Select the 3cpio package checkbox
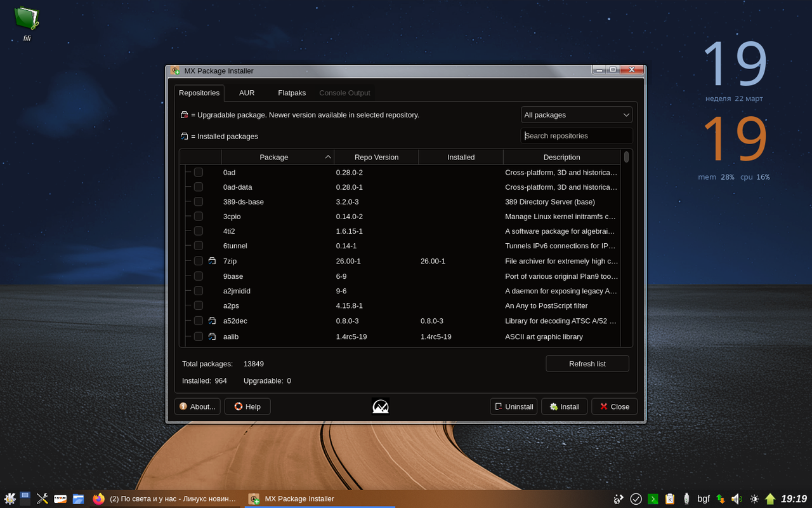This screenshot has width=812, height=508. [199, 216]
